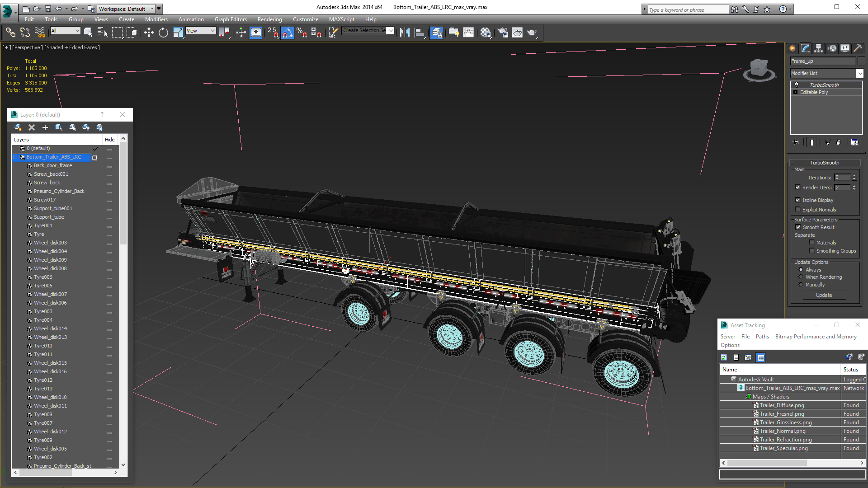Select the Manually update option
Viewport: 868px width, 488px height.
(x=801, y=285)
